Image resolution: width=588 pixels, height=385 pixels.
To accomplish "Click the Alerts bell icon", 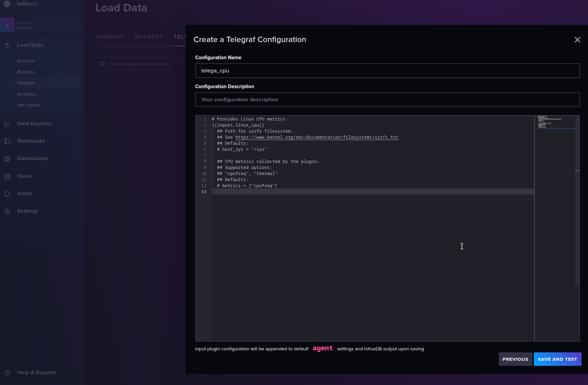I will (x=7, y=194).
